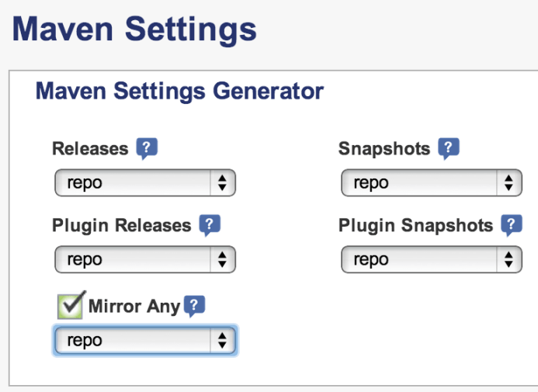Open the Snapshots help tooltip icon
538x392 pixels.
[x=448, y=147]
